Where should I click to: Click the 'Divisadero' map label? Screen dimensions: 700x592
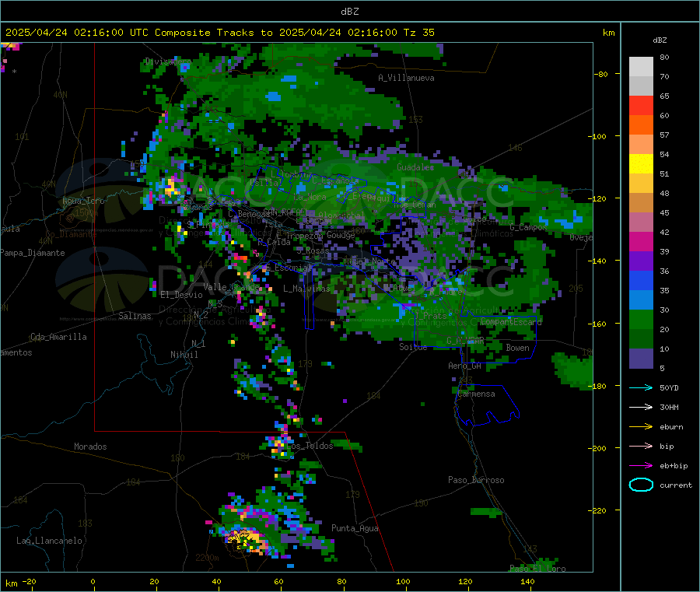click(168, 61)
